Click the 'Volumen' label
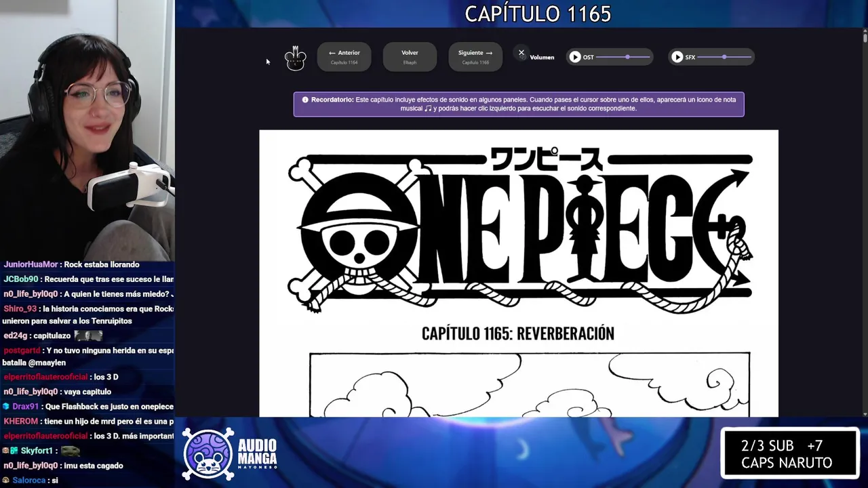 (x=542, y=58)
